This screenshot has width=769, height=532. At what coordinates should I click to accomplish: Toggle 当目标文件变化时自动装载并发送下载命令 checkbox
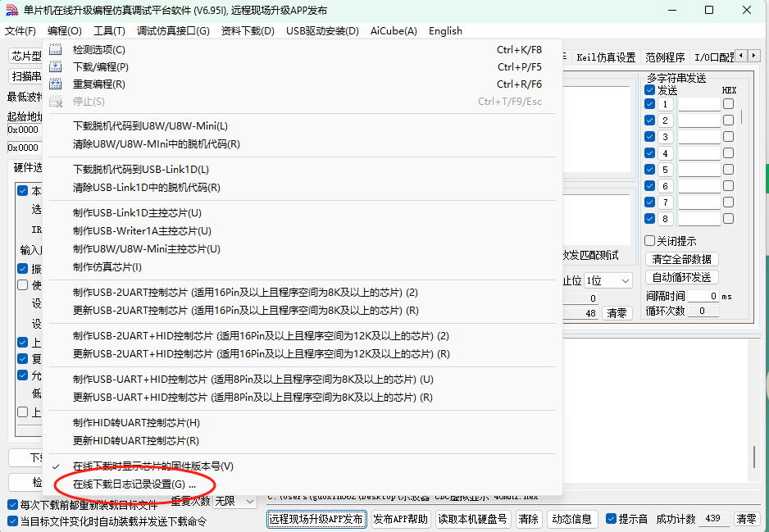[x=13, y=521]
